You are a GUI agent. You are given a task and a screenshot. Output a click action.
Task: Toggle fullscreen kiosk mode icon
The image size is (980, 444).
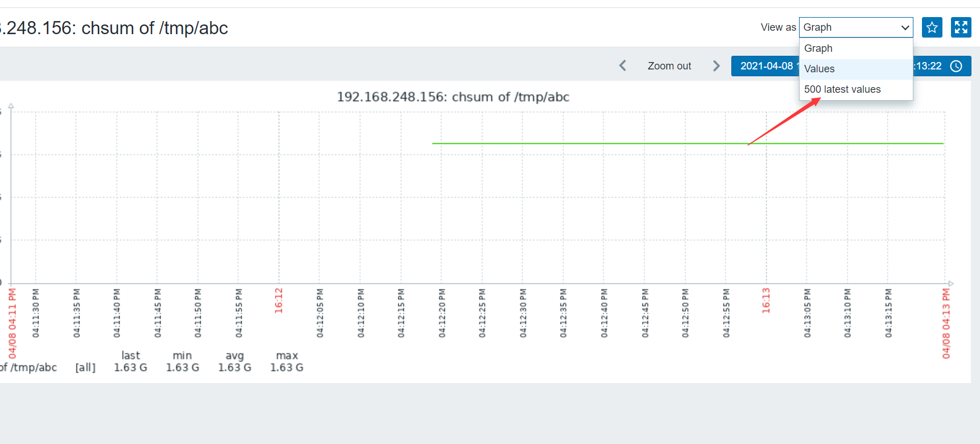point(961,27)
